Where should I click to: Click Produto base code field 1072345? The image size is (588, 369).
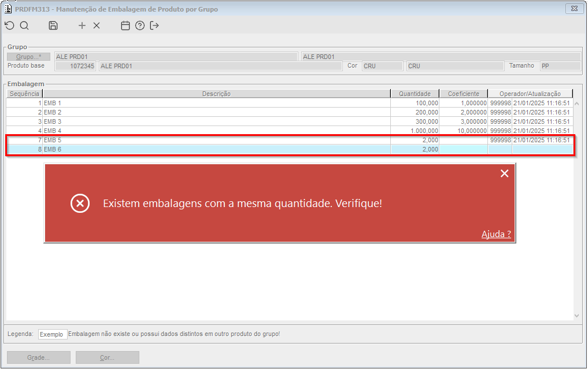[x=75, y=66]
